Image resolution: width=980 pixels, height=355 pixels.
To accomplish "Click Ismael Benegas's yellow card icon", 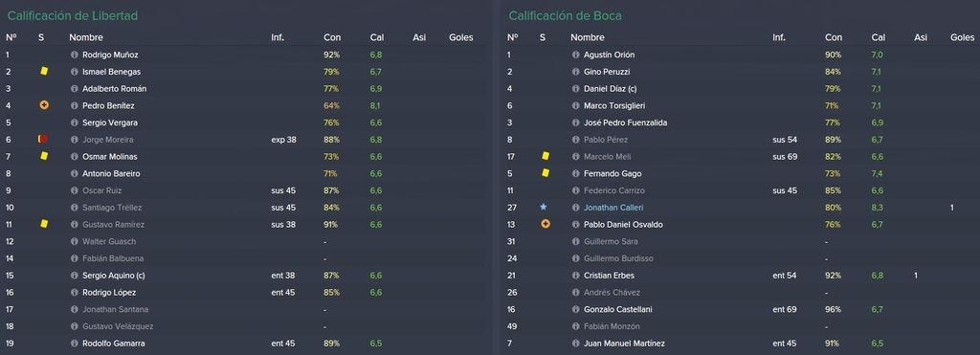I will pyautogui.click(x=44, y=72).
